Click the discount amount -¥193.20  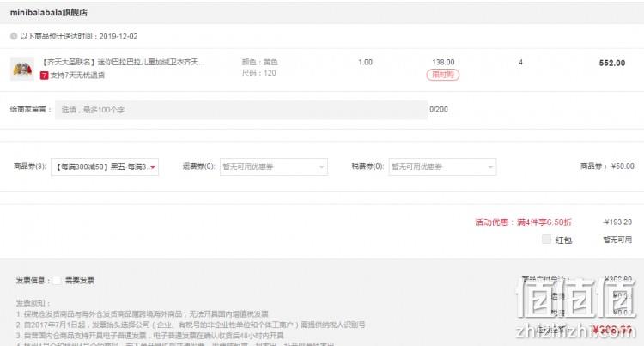click(617, 222)
